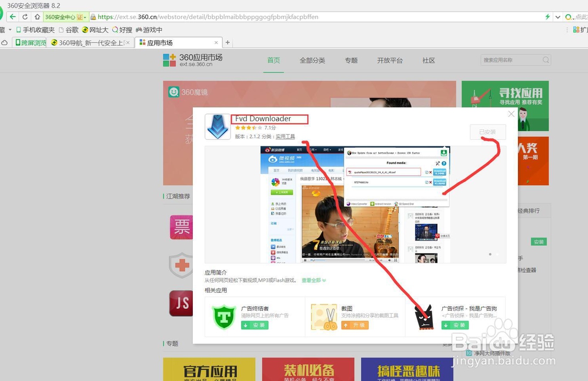Select 专题 navigation item

click(x=351, y=61)
